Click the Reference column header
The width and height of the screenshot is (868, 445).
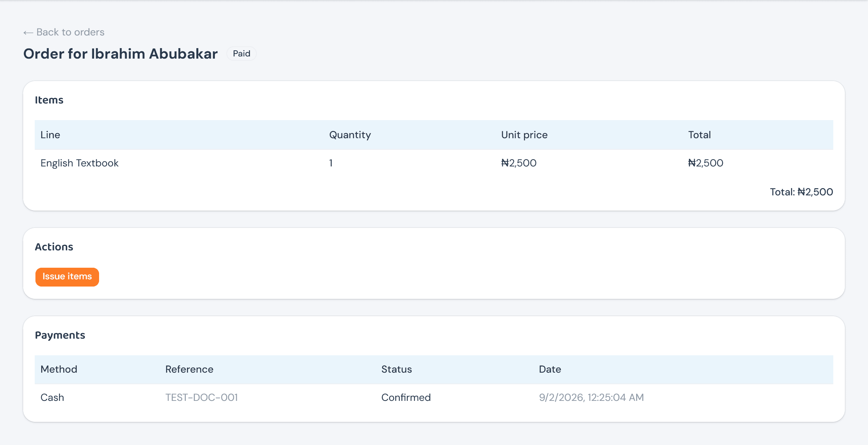tap(189, 369)
